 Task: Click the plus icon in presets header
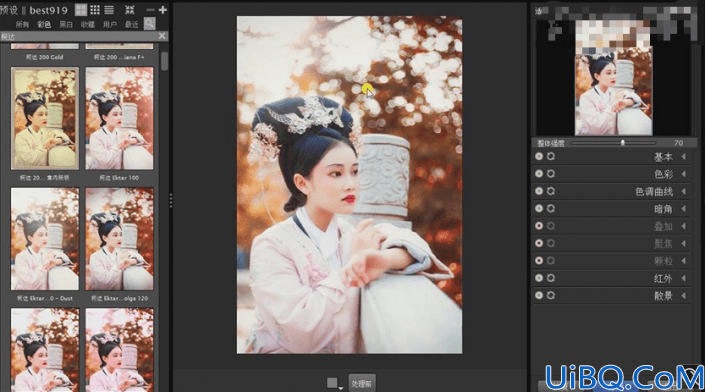pos(163,9)
